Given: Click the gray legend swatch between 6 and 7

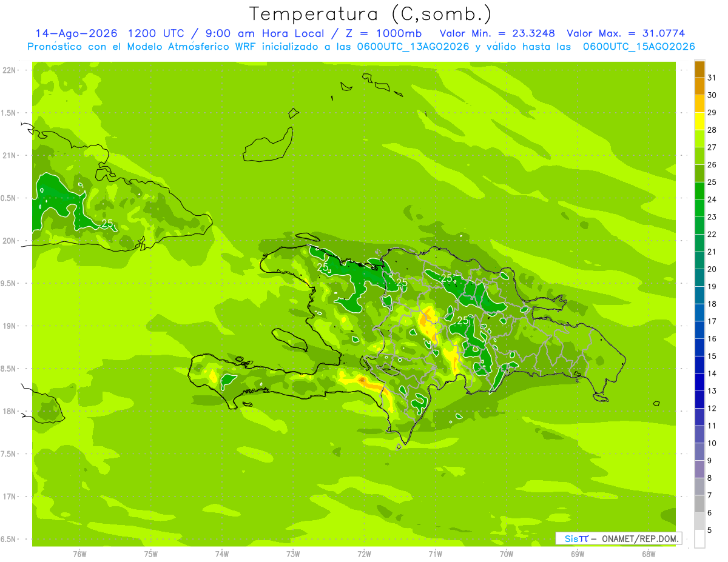Looking at the screenshot, I should pos(699,504).
